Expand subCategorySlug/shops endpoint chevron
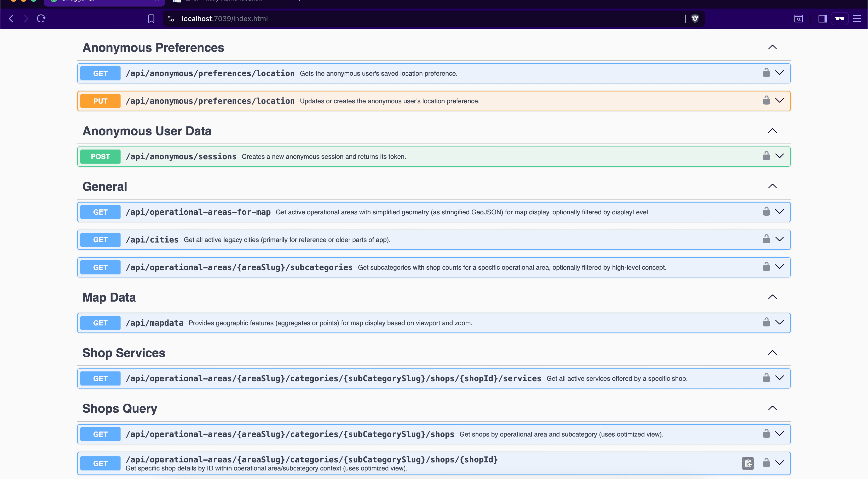Image resolution: width=868 pixels, height=479 pixels. pyautogui.click(x=780, y=434)
